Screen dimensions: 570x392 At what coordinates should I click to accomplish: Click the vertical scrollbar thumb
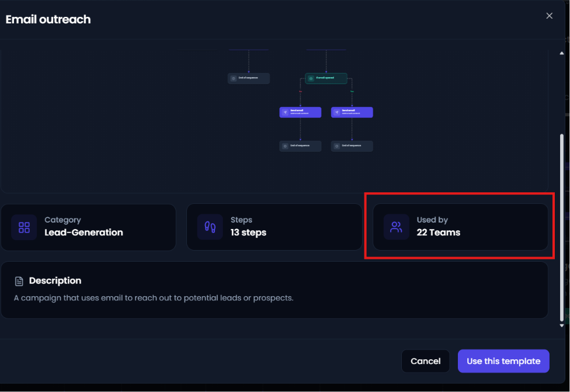(x=562, y=227)
